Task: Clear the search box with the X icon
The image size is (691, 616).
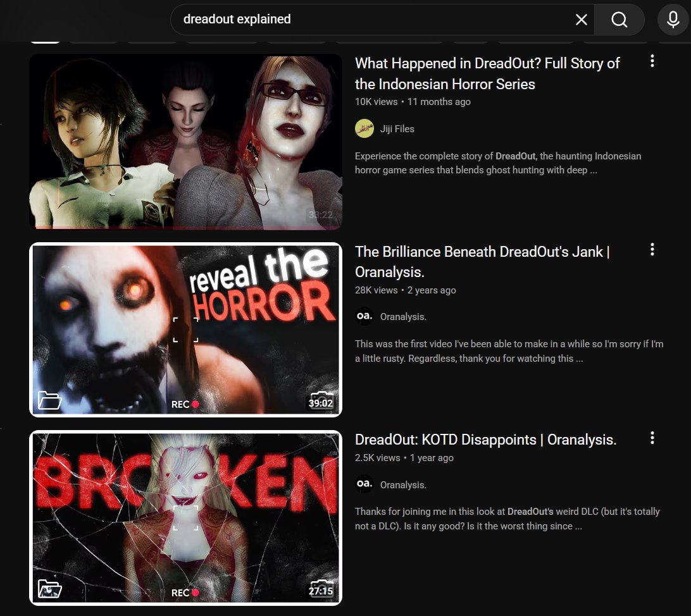Action: [x=582, y=20]
